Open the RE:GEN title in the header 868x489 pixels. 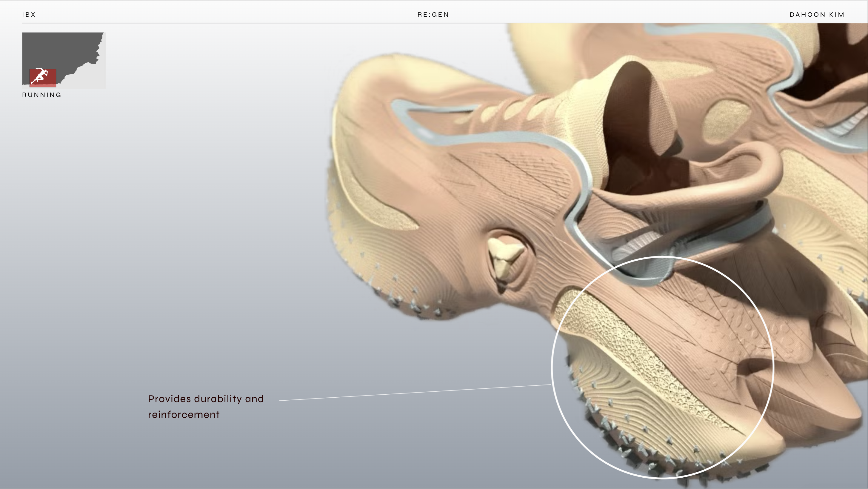(x=433, y=15)
